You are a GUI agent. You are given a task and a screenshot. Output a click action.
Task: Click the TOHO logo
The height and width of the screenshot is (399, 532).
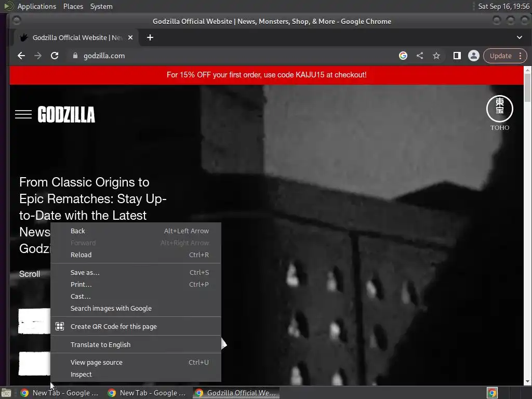tap(499, 113)
